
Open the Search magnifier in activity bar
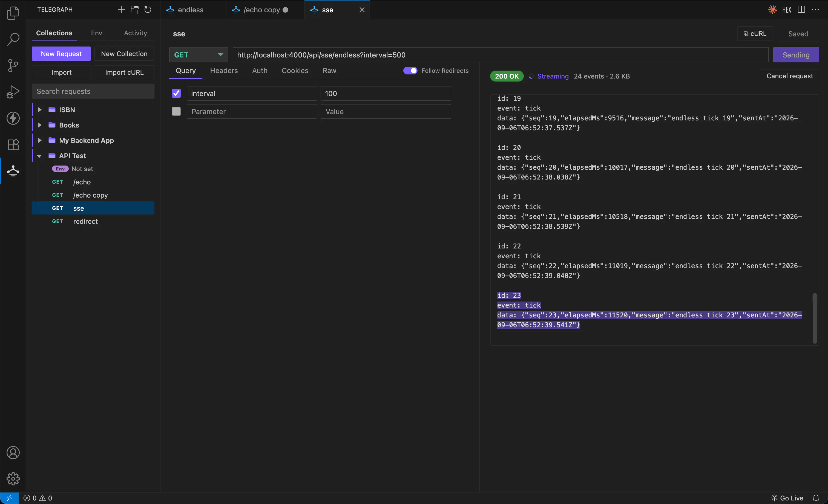[x=13, y=39]
